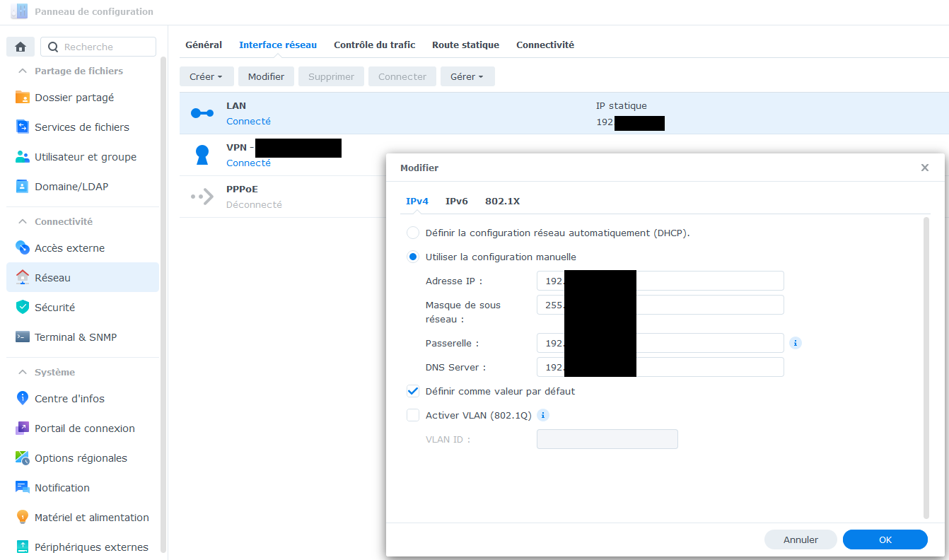
Task: Click the home icon in sidebar
Action: [x=21, y=47]
